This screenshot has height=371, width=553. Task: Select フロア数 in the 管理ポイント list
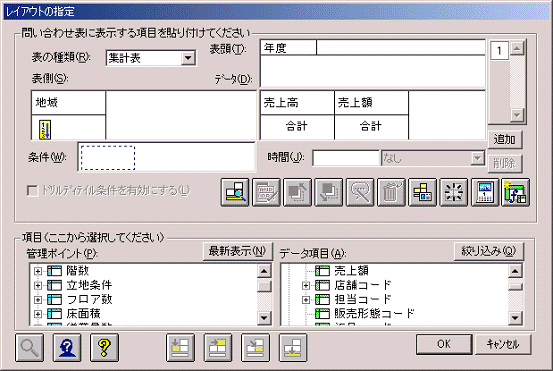89,300
